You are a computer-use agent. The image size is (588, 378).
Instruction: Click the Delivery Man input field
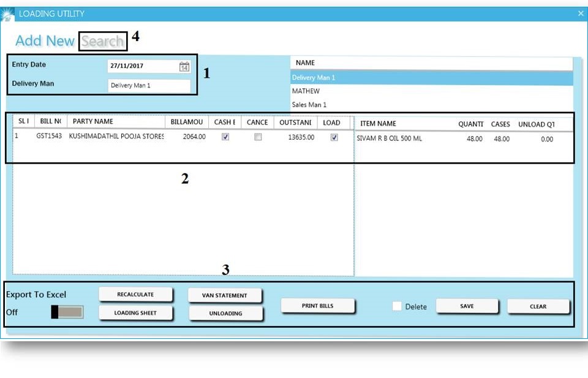pyautogui.click(x=149, y=86)
